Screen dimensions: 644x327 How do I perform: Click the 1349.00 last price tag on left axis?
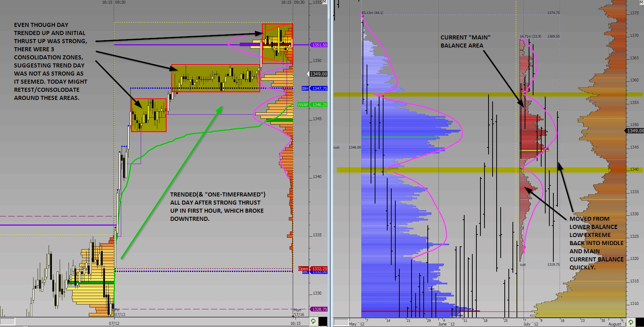click(x=318, y=74)
